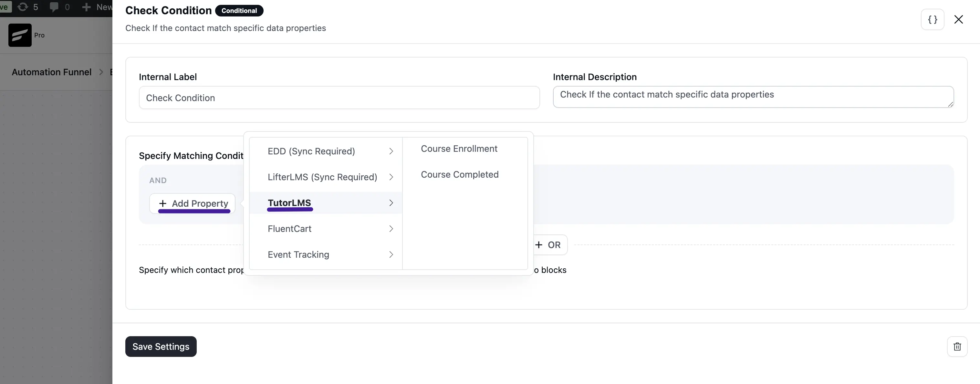Select the TutorLMS menu entry
The image size is (980, 384).
point(326,203)
